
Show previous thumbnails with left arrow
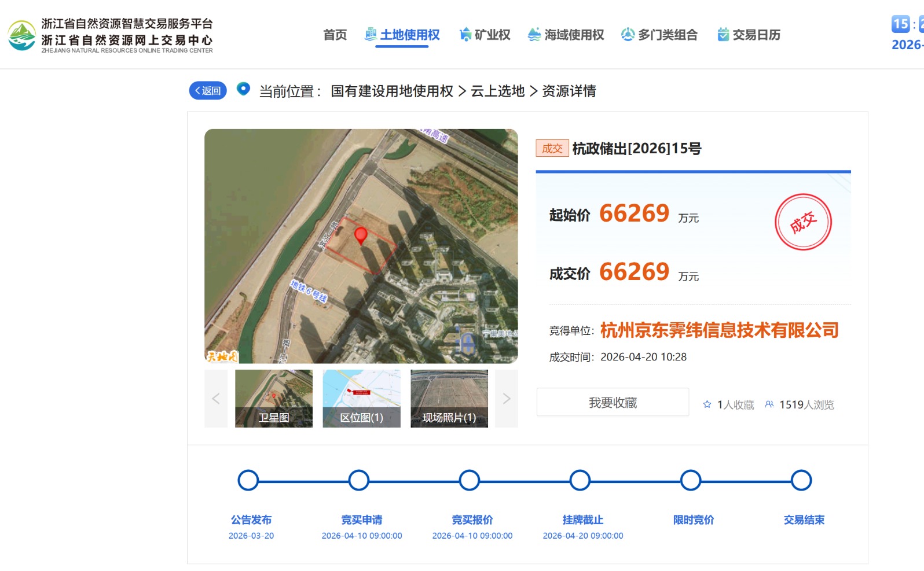(x=216, y=399)
